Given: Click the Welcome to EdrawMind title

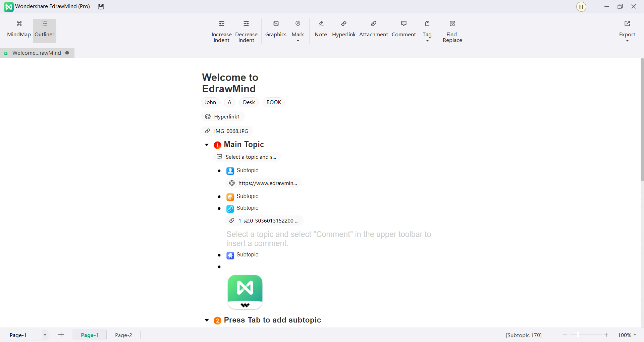Looking at the screenshot, I should click(230, 83).
